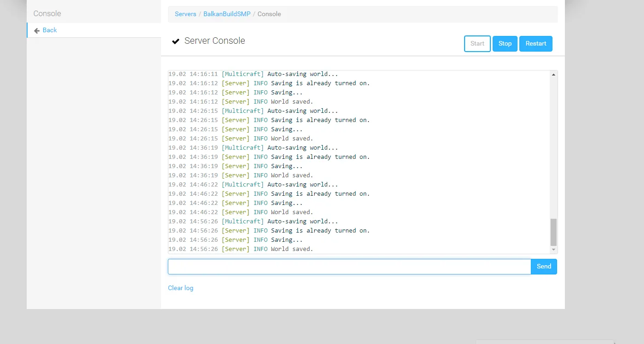Click the console log scroll-up arrow

coord(554,74)
